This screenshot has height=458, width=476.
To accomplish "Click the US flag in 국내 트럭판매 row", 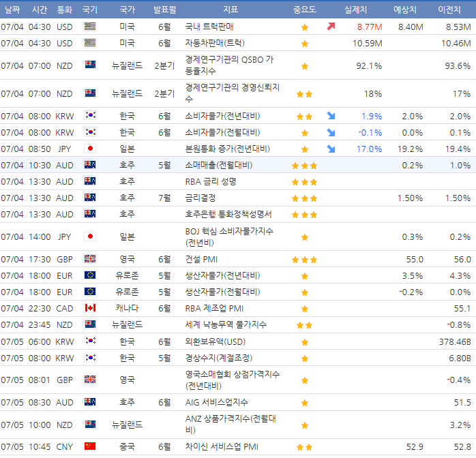I will click(x=90, y=27).
